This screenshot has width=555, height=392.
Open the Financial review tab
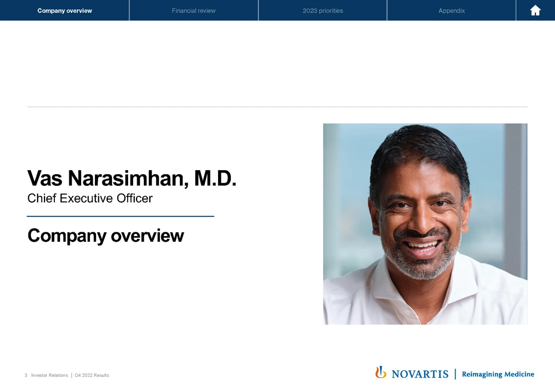point(194,11)
